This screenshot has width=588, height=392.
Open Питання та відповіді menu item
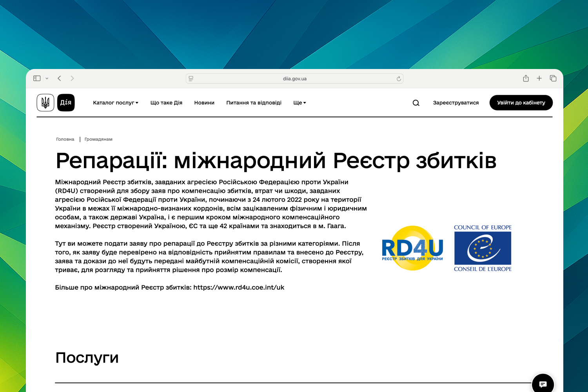coord(254,103)
